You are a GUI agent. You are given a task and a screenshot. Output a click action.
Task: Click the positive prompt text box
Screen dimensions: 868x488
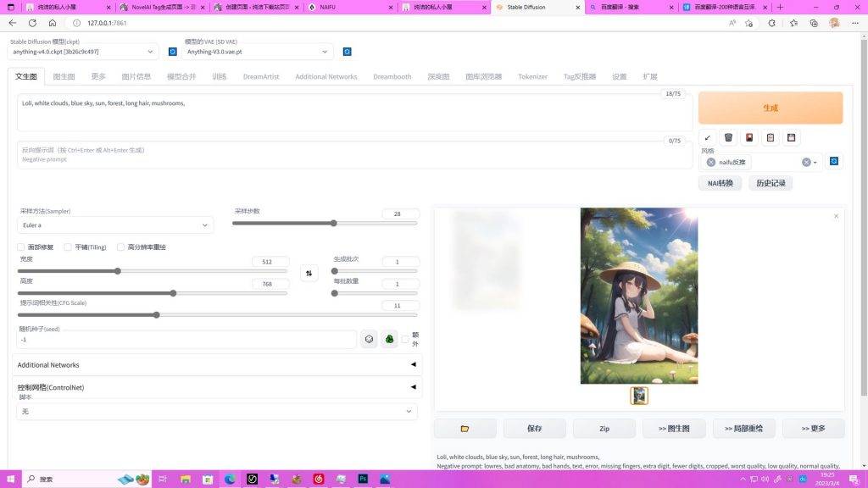coord(355,113)
